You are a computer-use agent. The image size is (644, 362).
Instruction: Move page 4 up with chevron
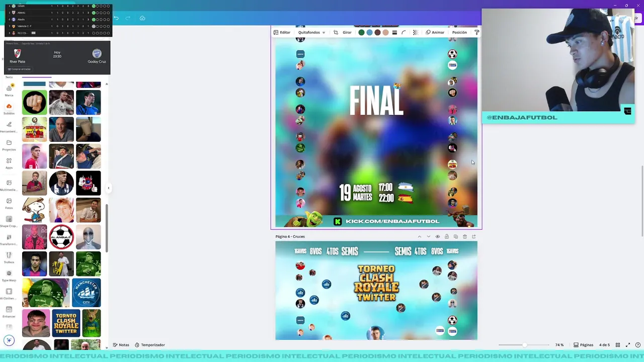tap(420, 236)
